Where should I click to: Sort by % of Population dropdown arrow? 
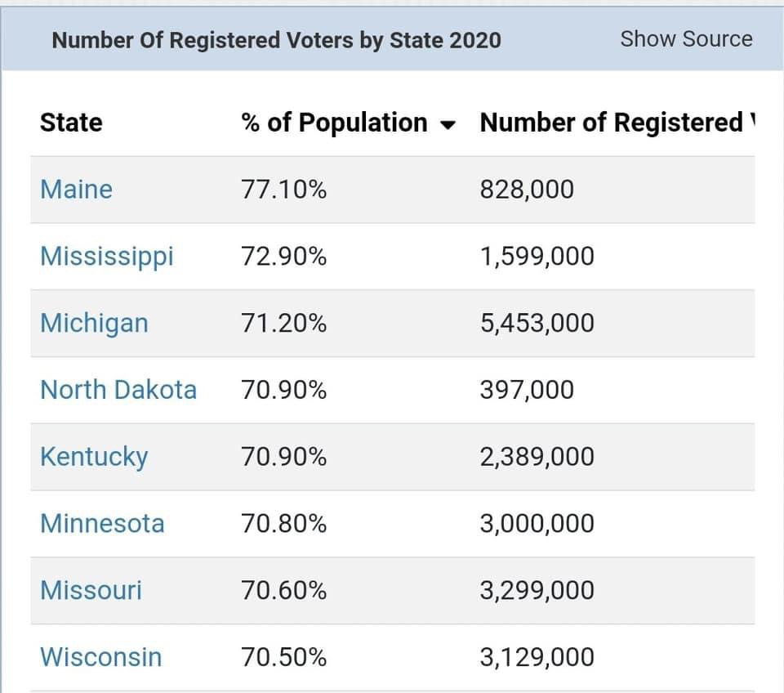coord(447,125)
